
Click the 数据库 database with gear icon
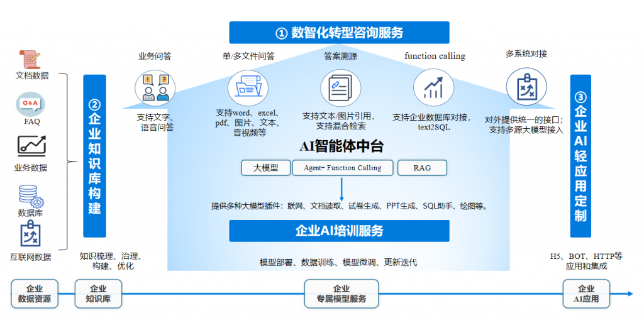tap(31, 196)
